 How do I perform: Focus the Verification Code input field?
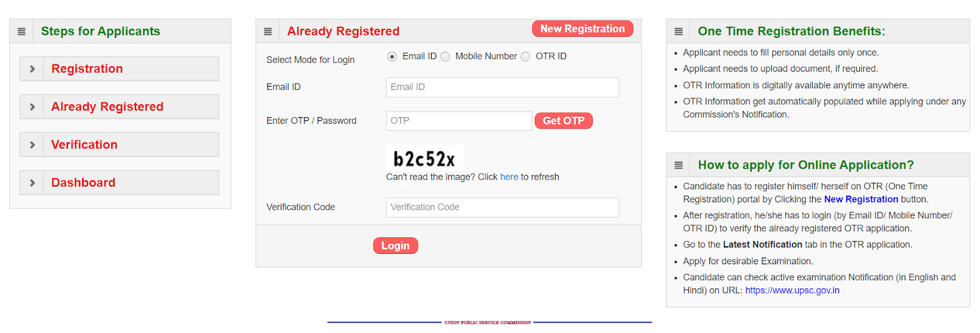tap(502, 207)
